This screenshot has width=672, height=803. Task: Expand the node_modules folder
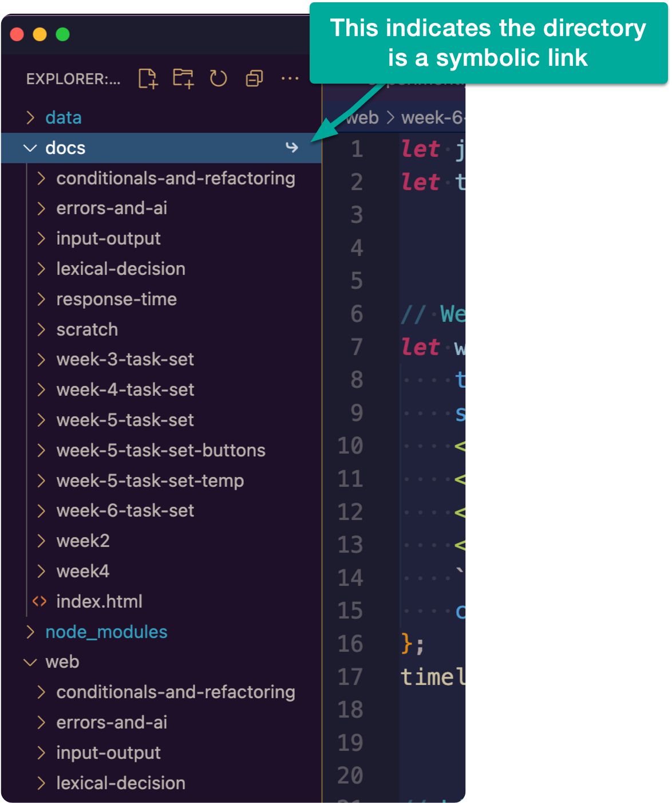point(31,632)
